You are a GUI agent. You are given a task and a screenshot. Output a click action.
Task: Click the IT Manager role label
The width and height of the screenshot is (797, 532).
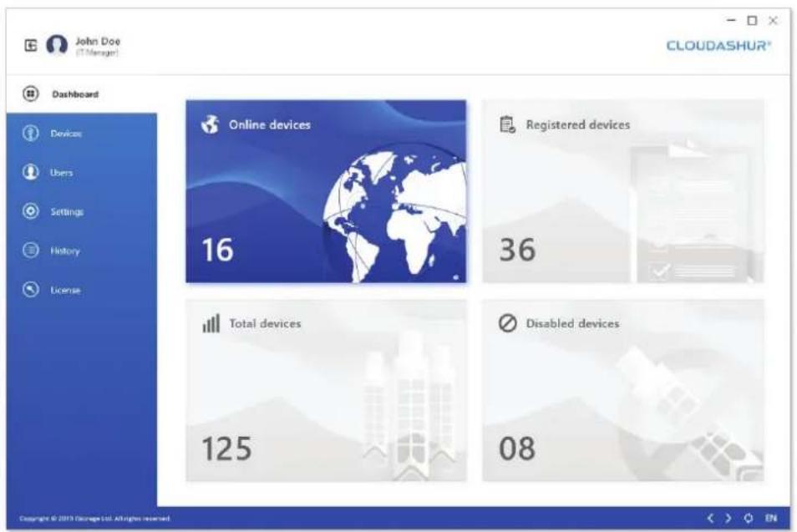click(97, 53)
